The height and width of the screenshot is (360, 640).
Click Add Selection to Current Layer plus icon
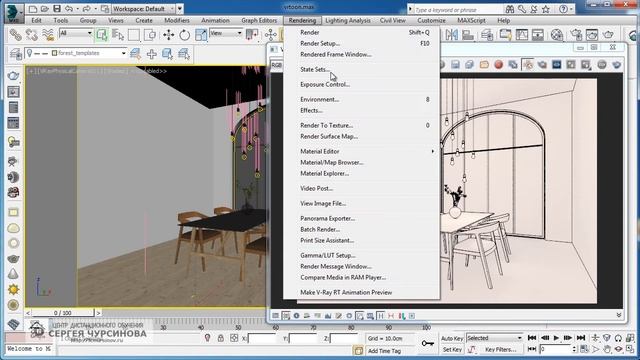[x=151, y=53]
